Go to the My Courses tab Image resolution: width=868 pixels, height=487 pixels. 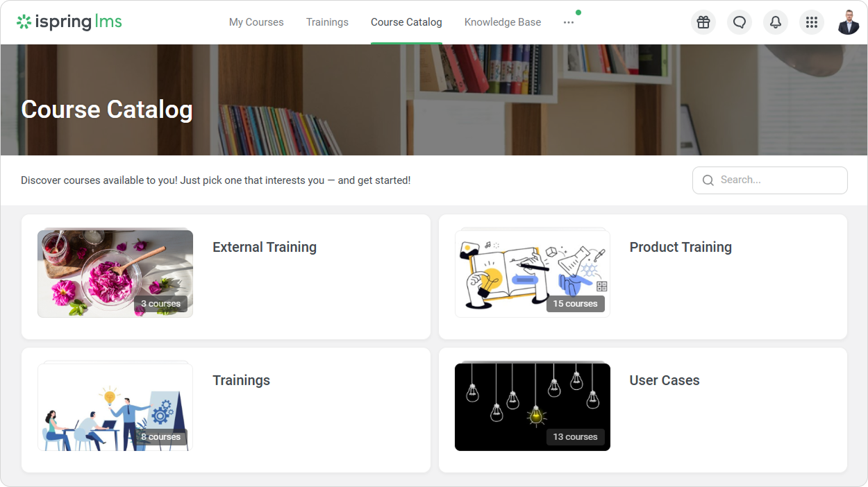click(256, 22)
